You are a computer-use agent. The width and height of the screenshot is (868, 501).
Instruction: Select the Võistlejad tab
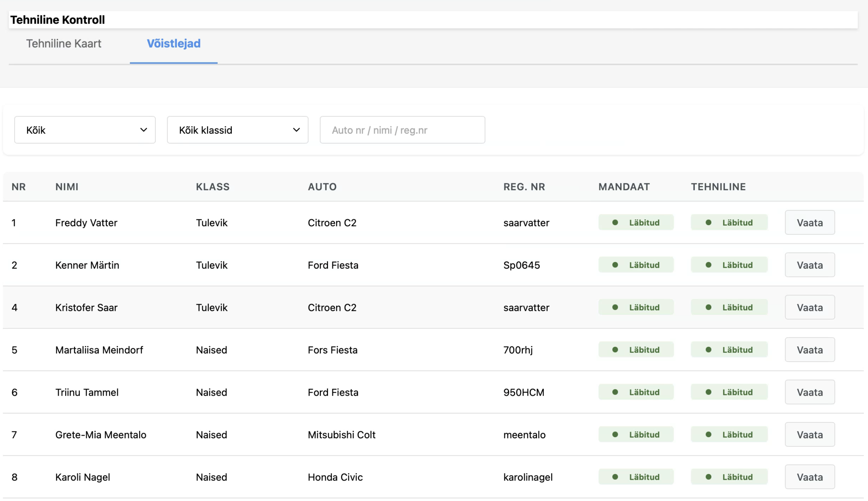(x=174, y=44)
